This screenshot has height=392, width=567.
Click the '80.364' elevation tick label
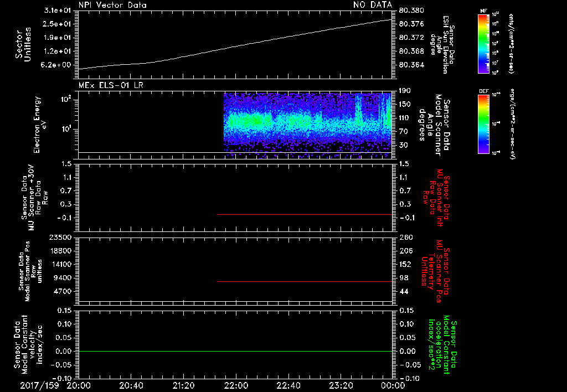(x=411, y=65)
